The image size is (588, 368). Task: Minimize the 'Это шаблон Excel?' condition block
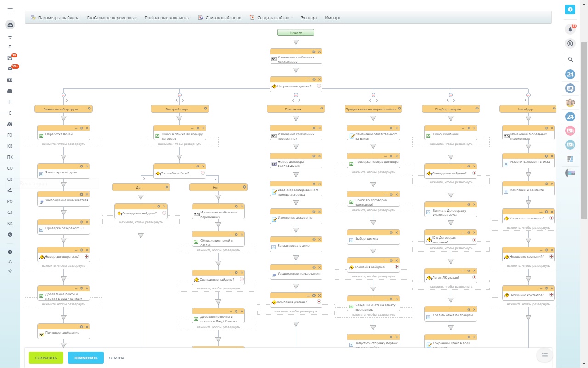(192, 167)
